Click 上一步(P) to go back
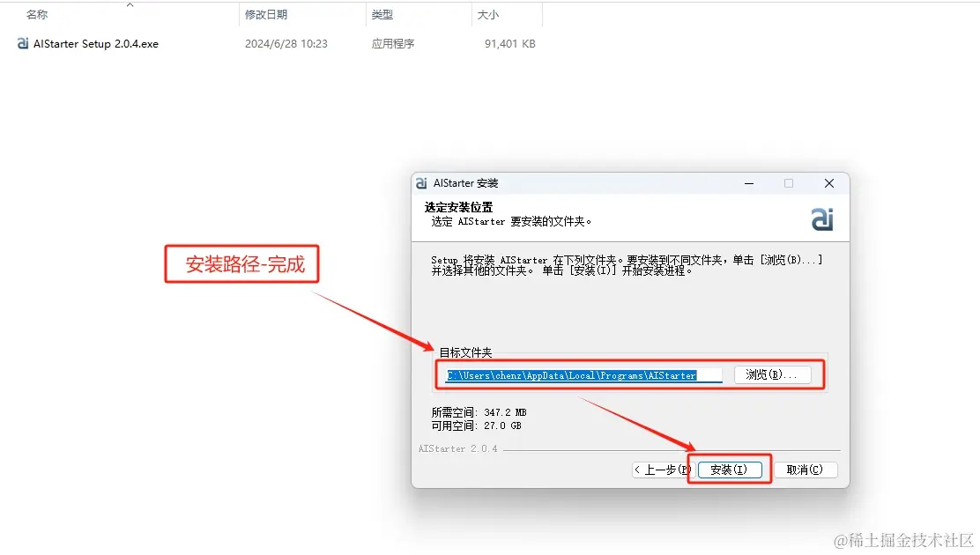This screenshot has width=980, height=555. [662, 470]
